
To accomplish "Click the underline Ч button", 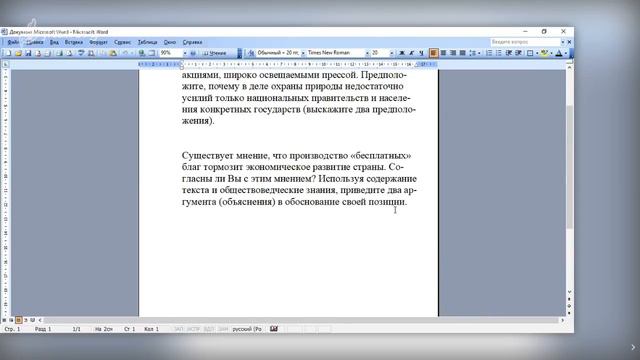I will click(421, 53).
